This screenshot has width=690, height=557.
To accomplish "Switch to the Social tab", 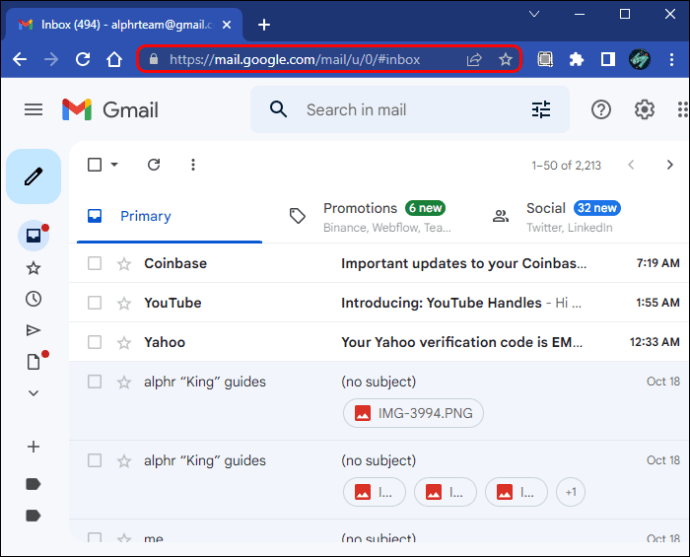I will pyautogui.click(x=573, y=216).
